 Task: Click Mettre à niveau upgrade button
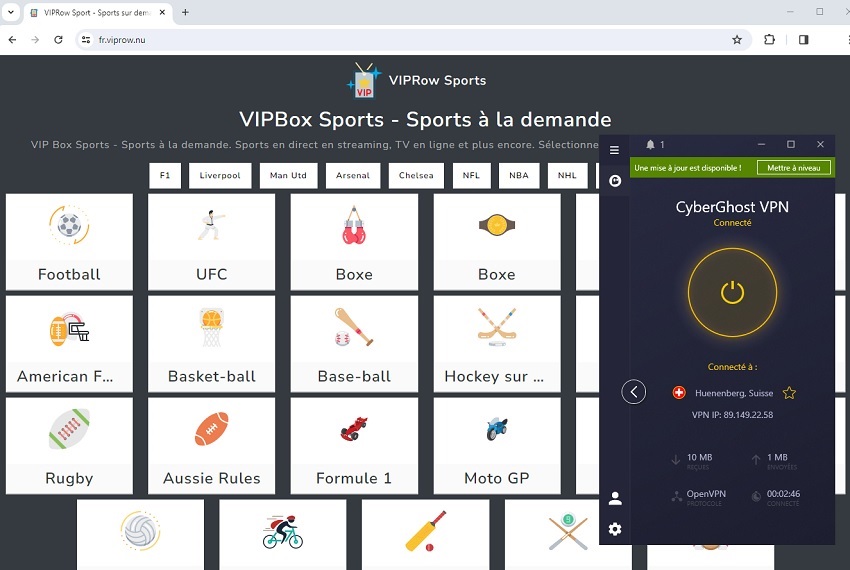tap(794, 168)
